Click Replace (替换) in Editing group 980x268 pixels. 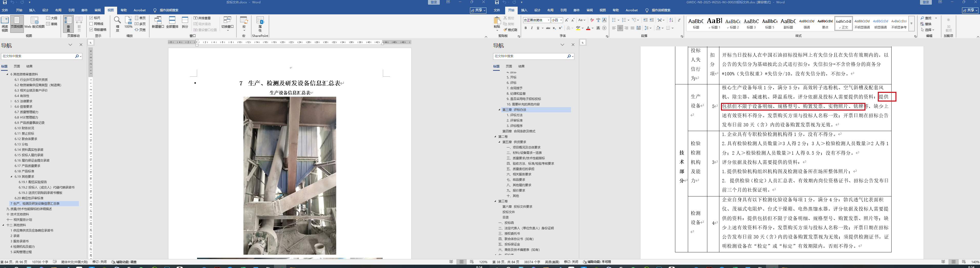[926, 24]
